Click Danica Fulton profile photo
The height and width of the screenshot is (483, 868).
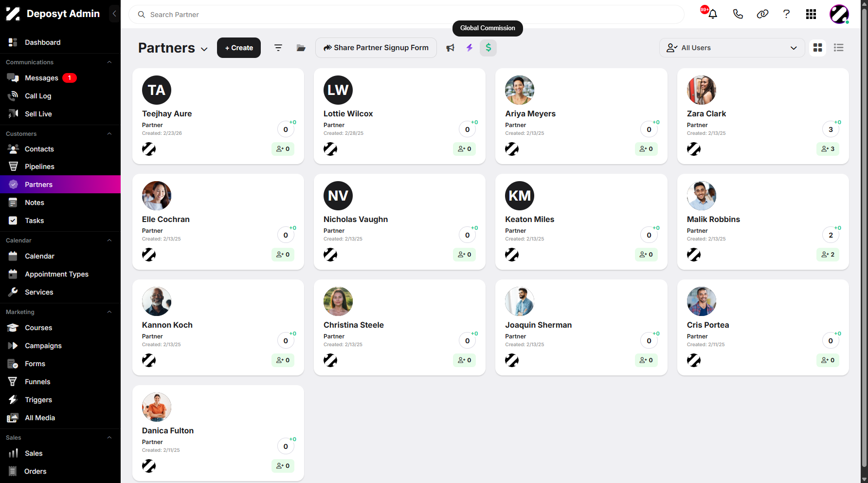157,407
